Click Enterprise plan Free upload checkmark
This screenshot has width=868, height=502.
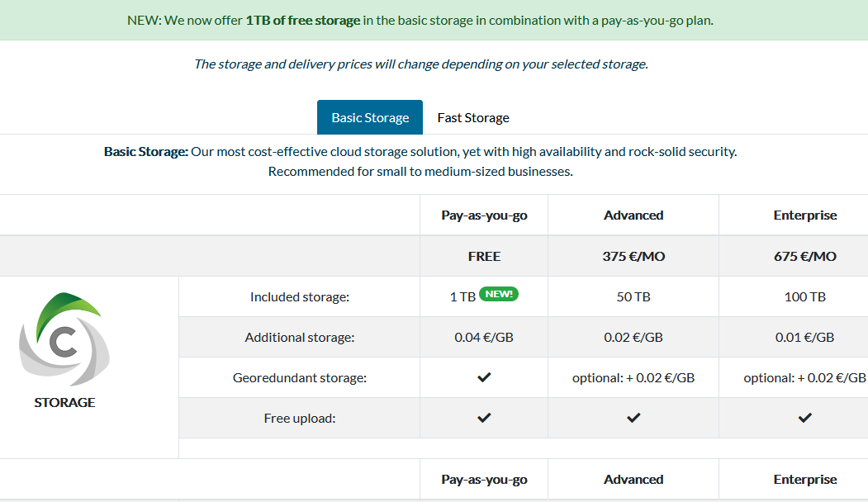pyautogui.click(x=805, y=418)
